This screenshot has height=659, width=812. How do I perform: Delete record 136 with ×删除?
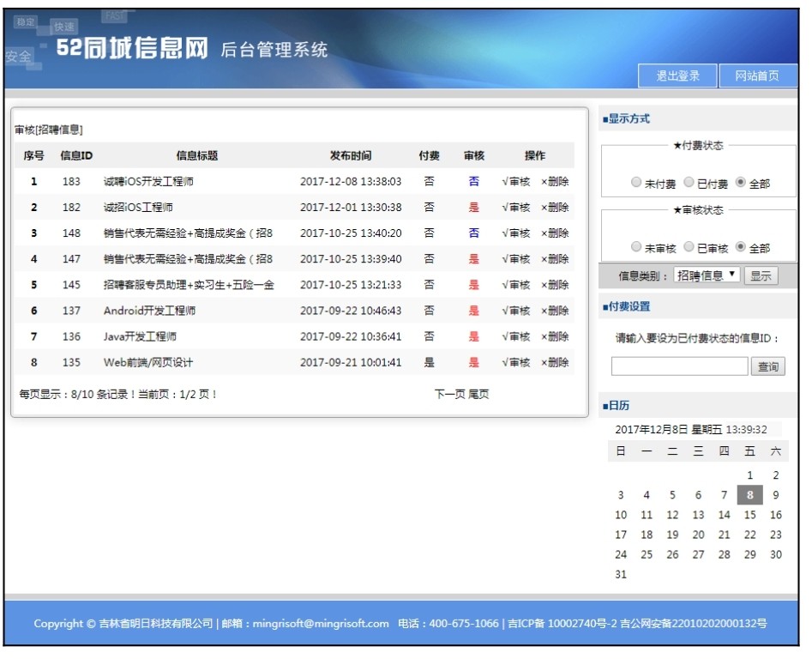click(x=555, y=336)
